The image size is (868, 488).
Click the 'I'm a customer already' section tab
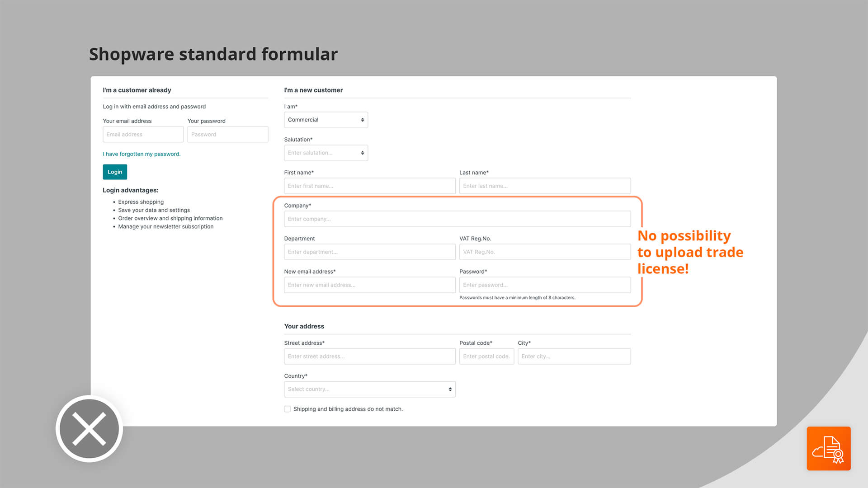137,89
